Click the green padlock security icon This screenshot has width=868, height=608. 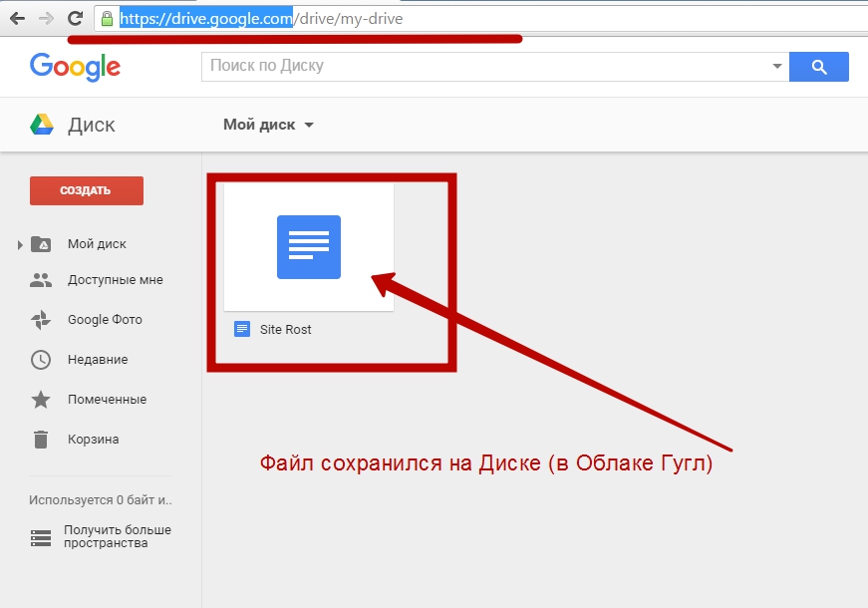pyautogui.click(x=108, y=19)
